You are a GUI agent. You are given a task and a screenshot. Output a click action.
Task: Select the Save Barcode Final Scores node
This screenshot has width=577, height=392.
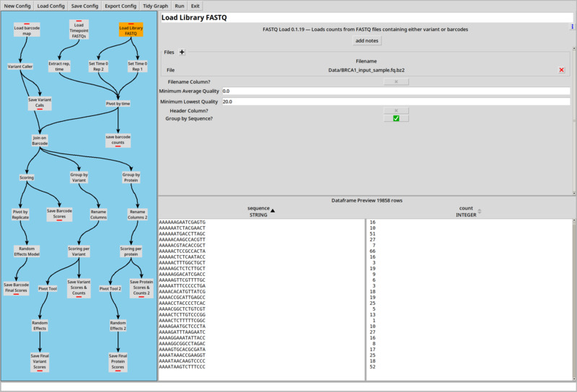(x=16, y=288)
